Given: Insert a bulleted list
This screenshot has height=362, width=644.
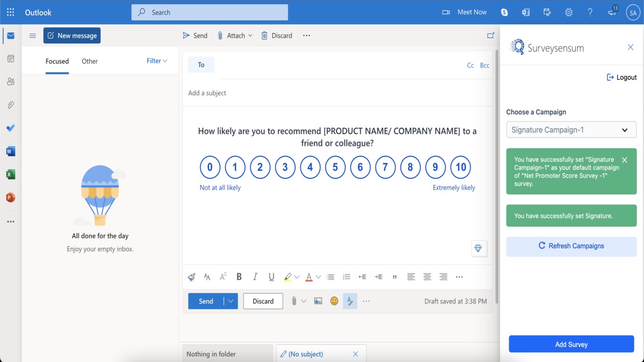Looking at the screenshot, I should 330,277.
